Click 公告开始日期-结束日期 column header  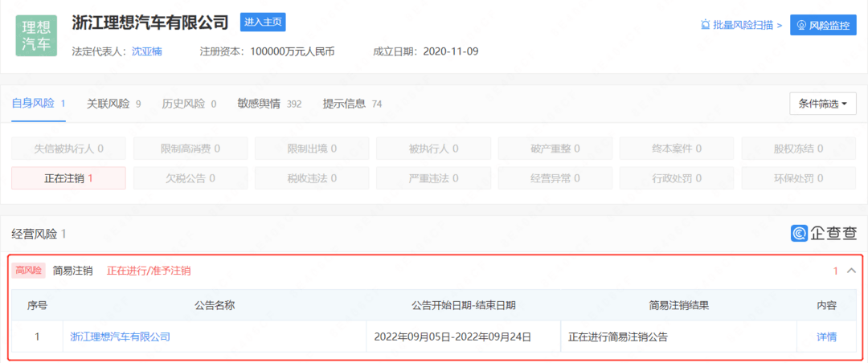pyautogui.click(x=464, y=305)
